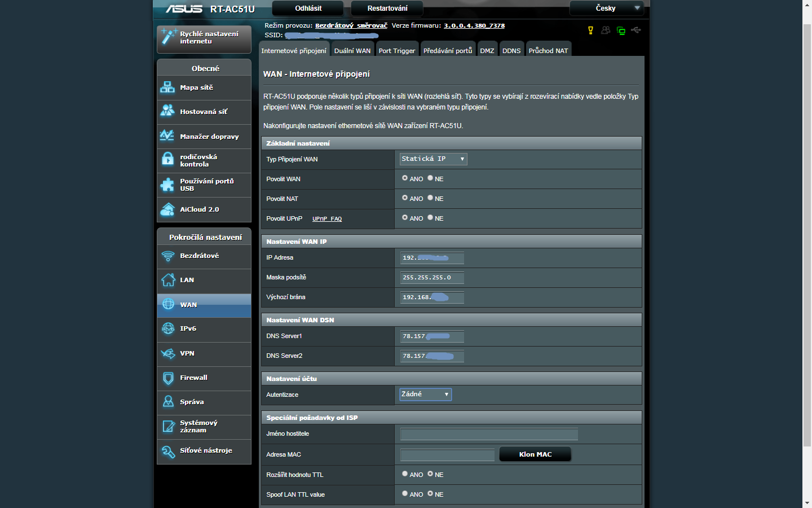Select the rodičovská kontrola padlock icon

[x=167, y=160]
